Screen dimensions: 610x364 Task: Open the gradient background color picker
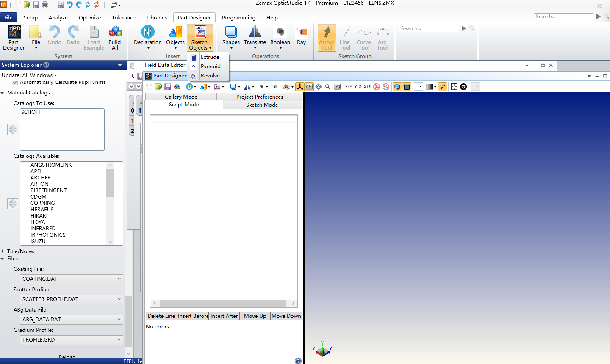click(431, 87)
